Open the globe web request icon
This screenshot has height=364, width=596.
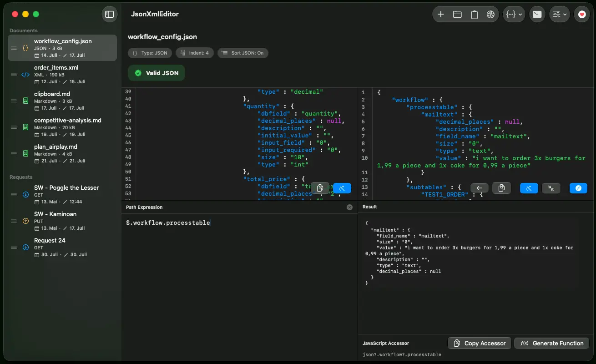point(490,14)
